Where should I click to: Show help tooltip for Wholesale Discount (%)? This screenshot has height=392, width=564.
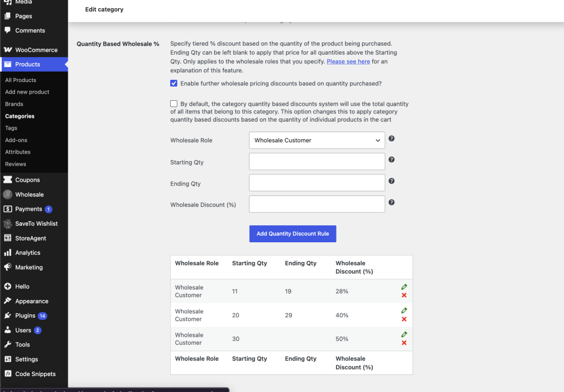tap(392, 203)
